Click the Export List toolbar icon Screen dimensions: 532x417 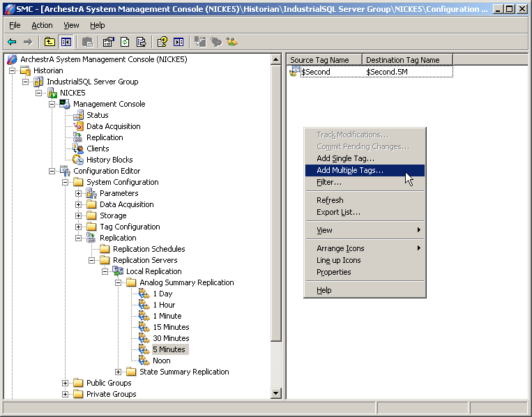[141, 42]
